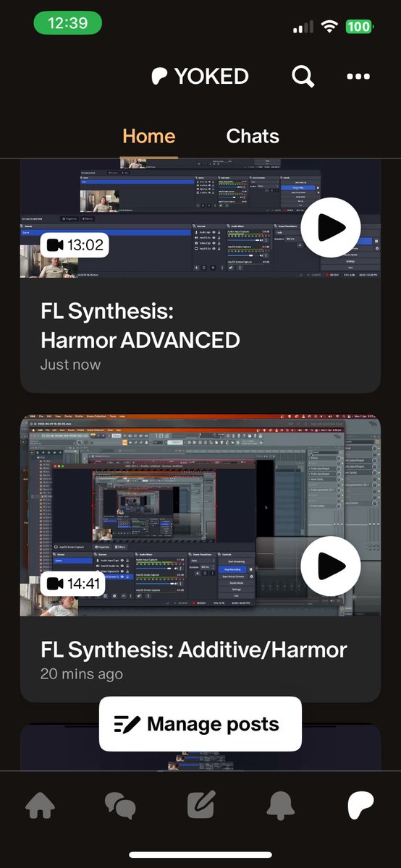Play the FL Synthesis: Harmor ADVANCED video
Viewport: 401px width, 868px height.
(331, 227)
